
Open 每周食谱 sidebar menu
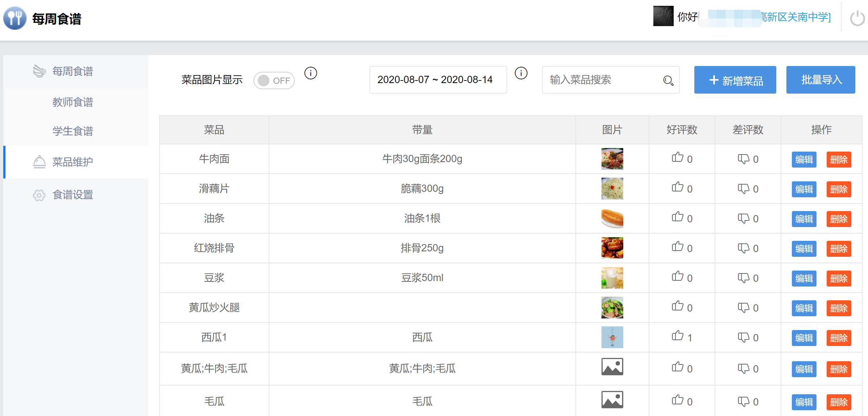tap(73, 71)
